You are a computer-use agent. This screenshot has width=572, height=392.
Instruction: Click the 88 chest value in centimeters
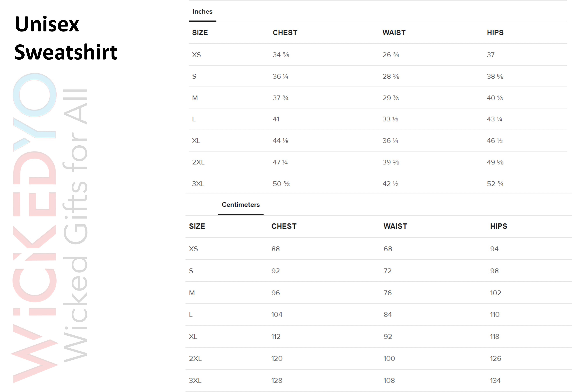(x=275, y=249)
